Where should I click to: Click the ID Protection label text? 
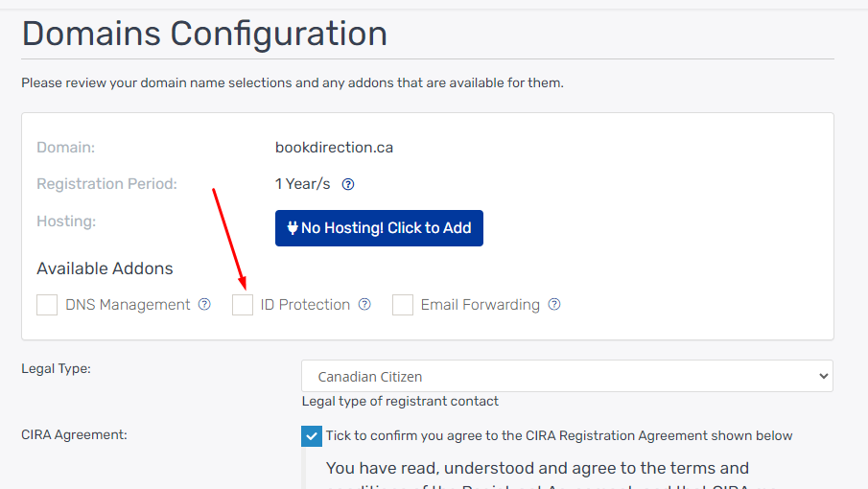point(305,305)
